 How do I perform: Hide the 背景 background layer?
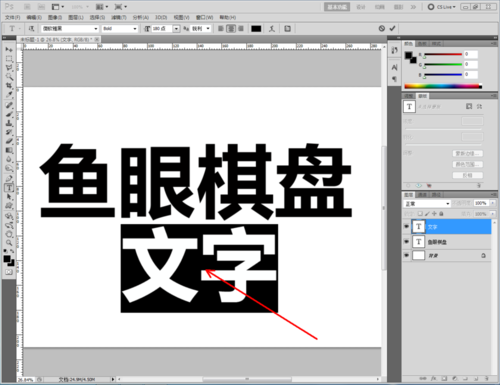tap(406, 255)
